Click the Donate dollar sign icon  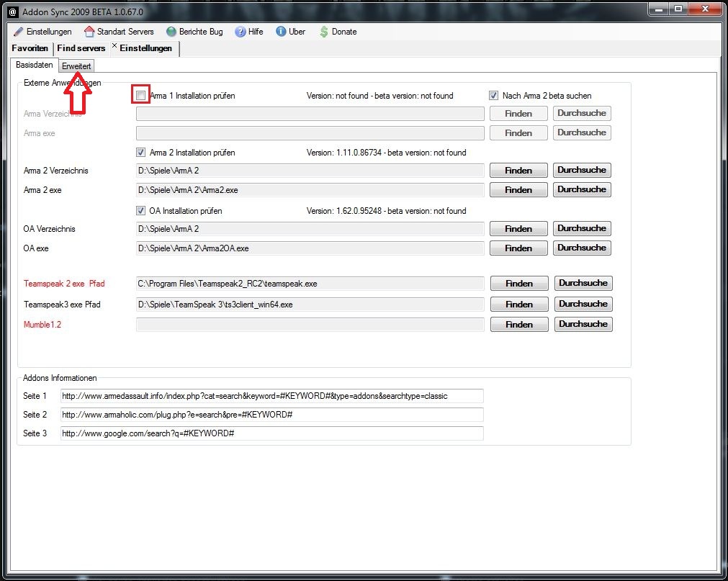(324, 32)
